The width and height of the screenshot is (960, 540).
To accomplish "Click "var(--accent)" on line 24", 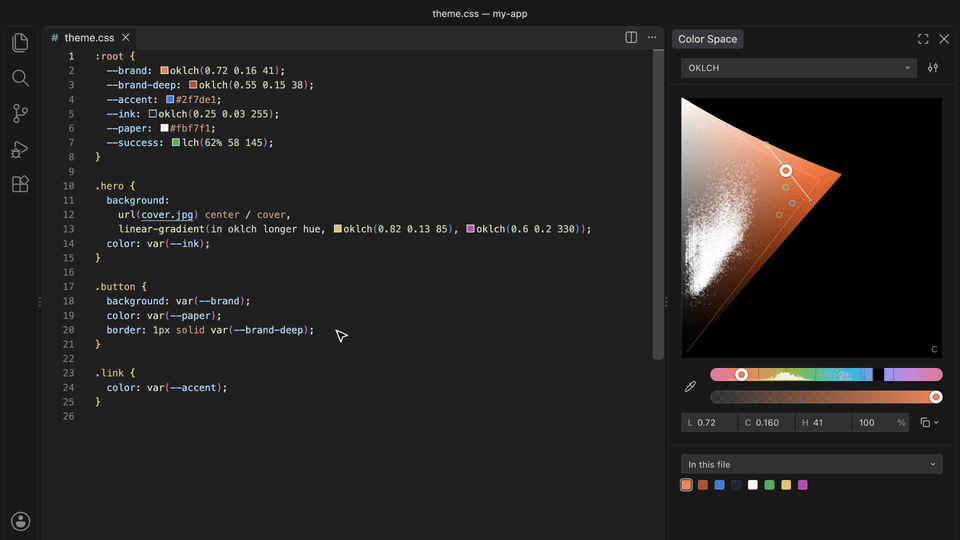I will tap(184, 388).
